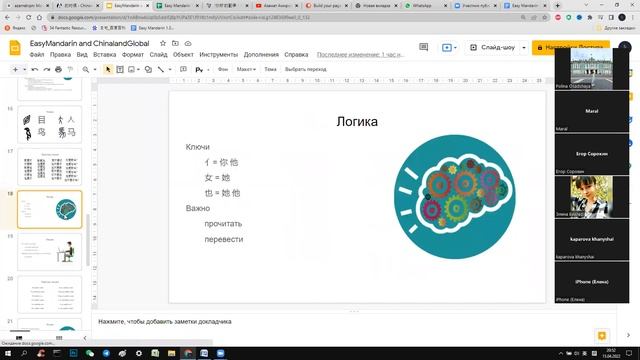640x360 pixels.
Task: Switch to filmstrip view
Action: 19,338
